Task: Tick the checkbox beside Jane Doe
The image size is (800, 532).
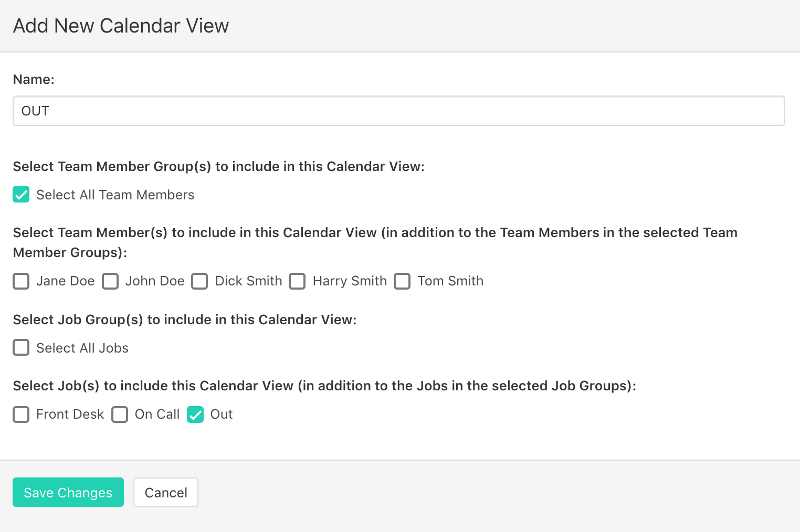Action: (21, 281)
